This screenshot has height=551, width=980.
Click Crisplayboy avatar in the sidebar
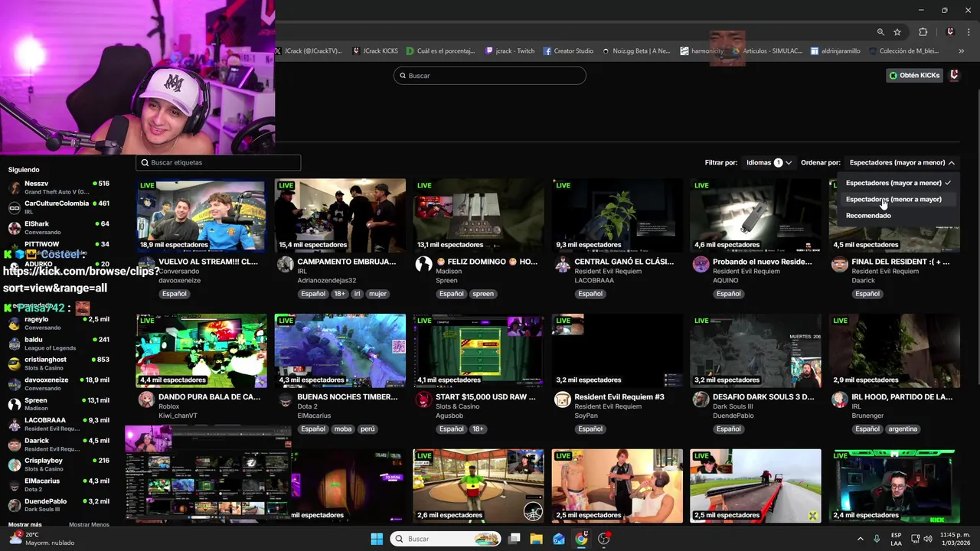pos(15,465)
